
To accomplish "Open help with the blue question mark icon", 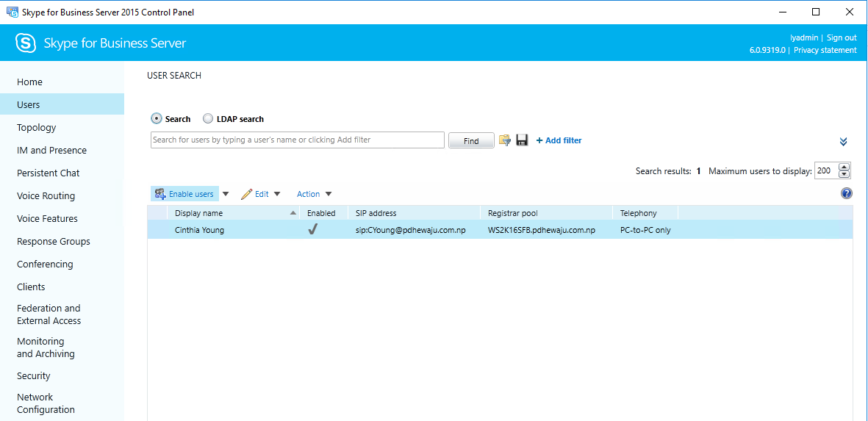I will click(x=846, y=193).
